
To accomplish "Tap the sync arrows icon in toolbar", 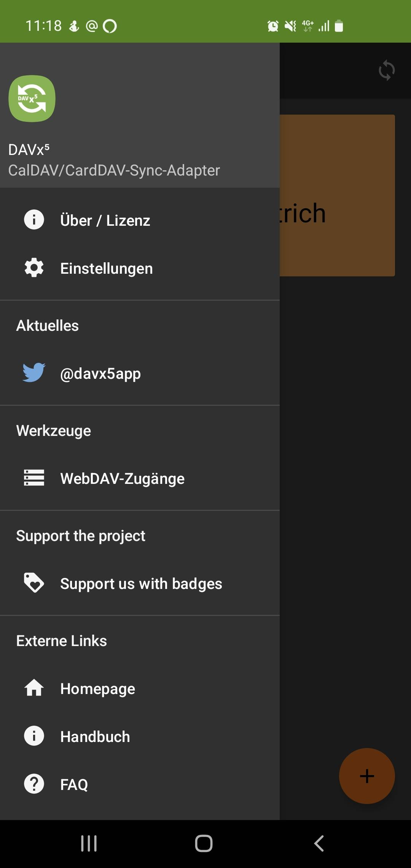I will click(x=387, y=70).
